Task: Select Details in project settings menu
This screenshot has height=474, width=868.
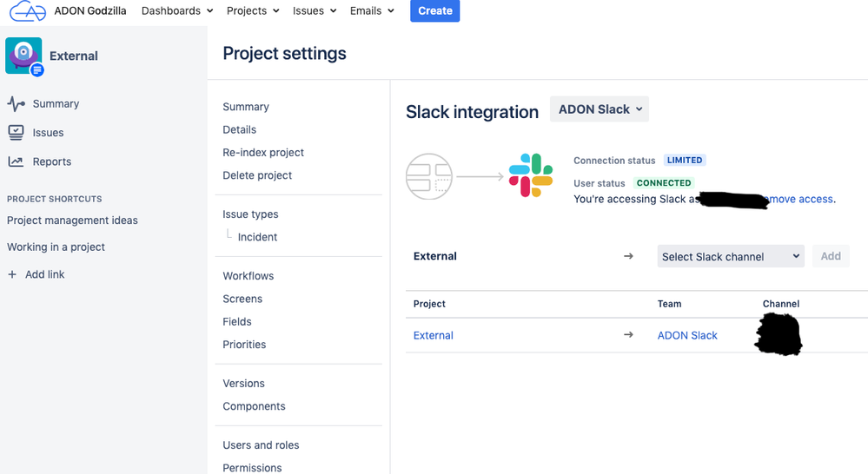Action: pyautogui.click(x=239, y=129)
